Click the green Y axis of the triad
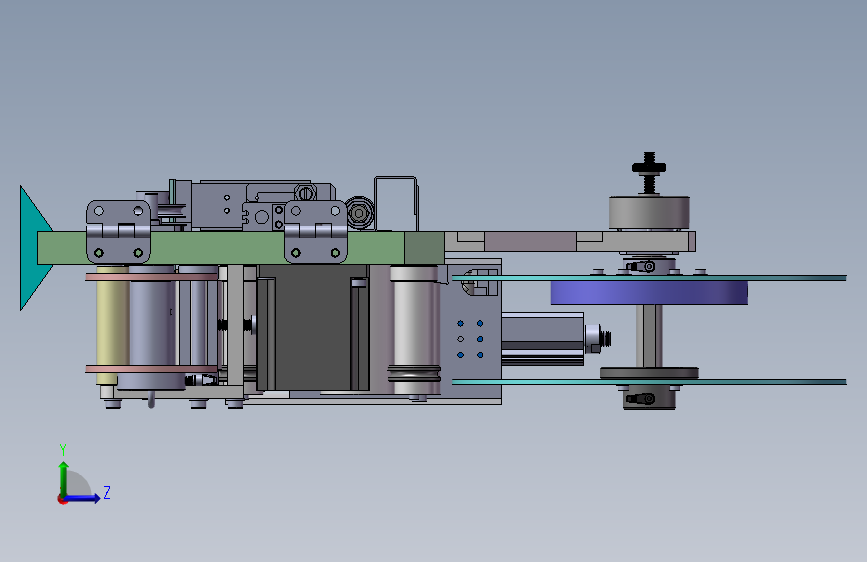This screenshot has width=867, height=562. [x=64, y=478]
